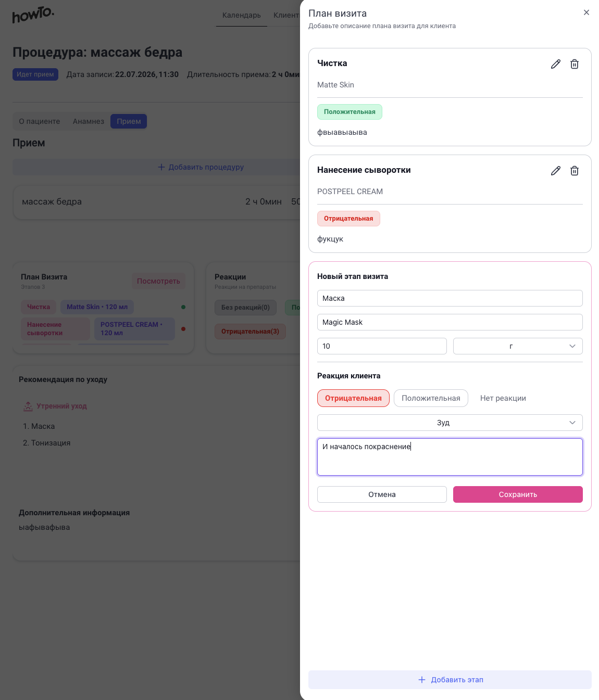Edit the Чистка stage with pencil icon
The width and height of the screenshot is (599, 700).
point(556,64)
